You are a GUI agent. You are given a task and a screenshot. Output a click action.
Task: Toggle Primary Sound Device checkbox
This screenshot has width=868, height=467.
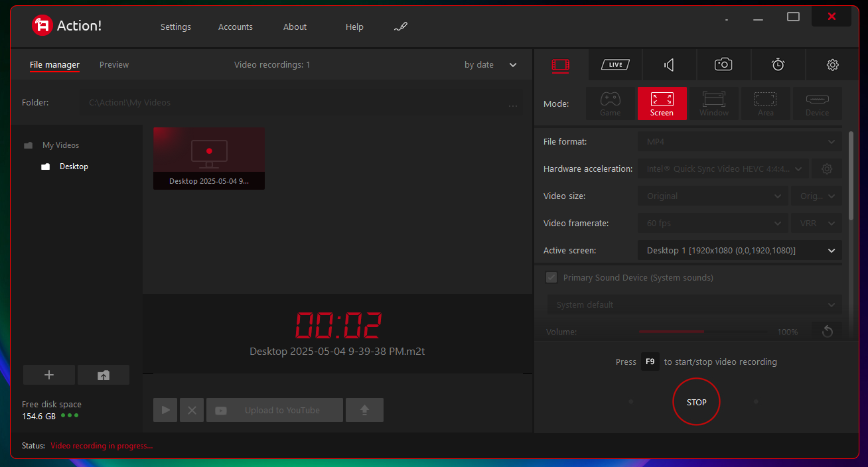551,277
